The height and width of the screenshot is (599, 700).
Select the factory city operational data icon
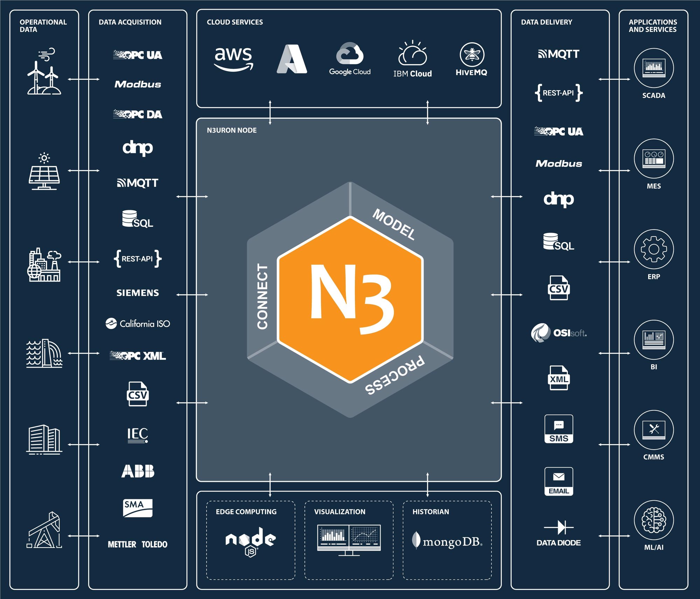pos(44,265)
